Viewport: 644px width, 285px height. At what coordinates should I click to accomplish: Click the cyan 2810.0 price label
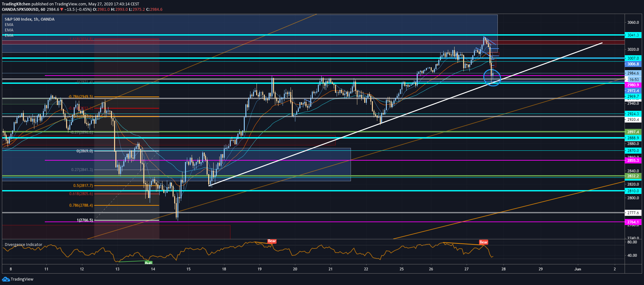point(633,191)
